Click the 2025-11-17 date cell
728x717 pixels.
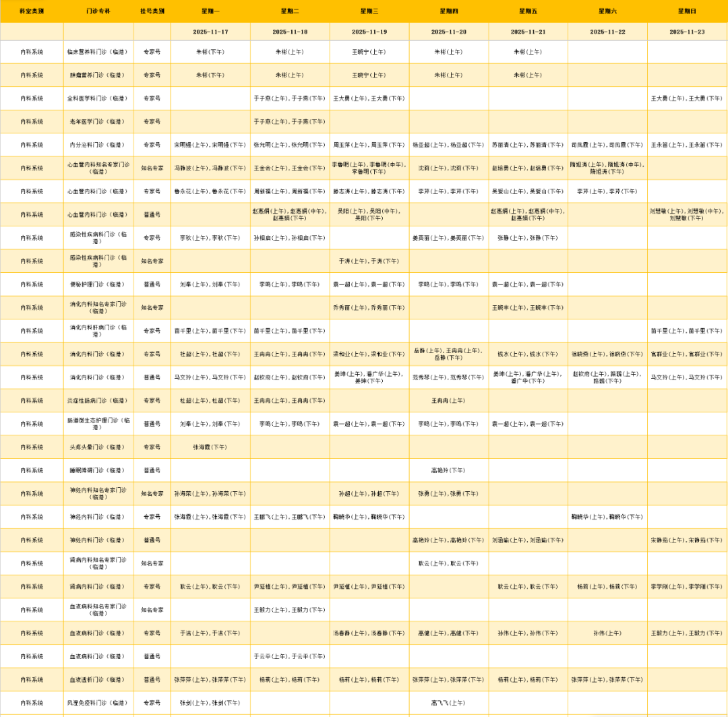click(x=210, y=32)
